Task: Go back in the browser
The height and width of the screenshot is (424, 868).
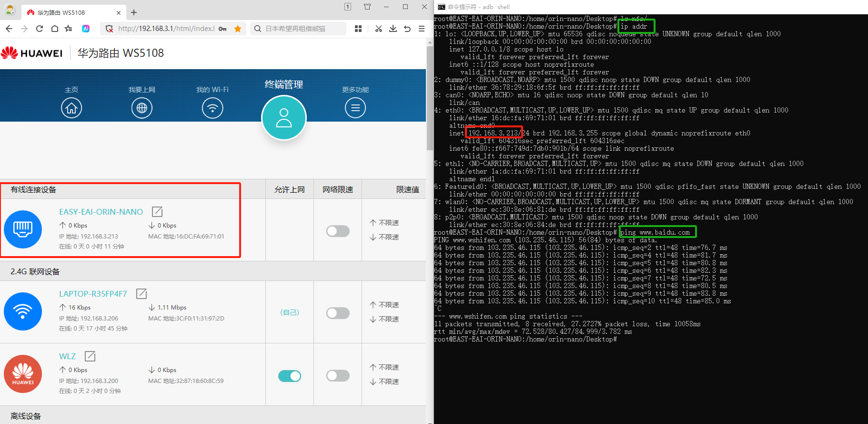Action: (x=9, y=29)
